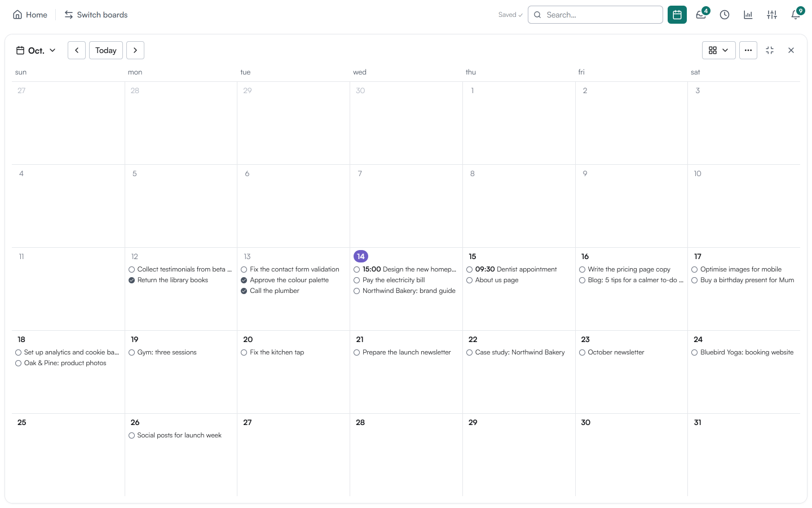Select date 28 in the last week
This screenshot has width=812, height=508.
click(x=360, y=422)
